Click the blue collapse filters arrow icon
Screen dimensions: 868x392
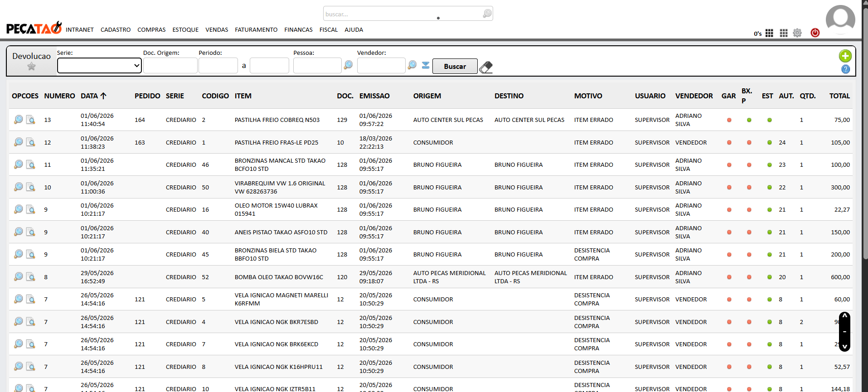click(426, 65)
